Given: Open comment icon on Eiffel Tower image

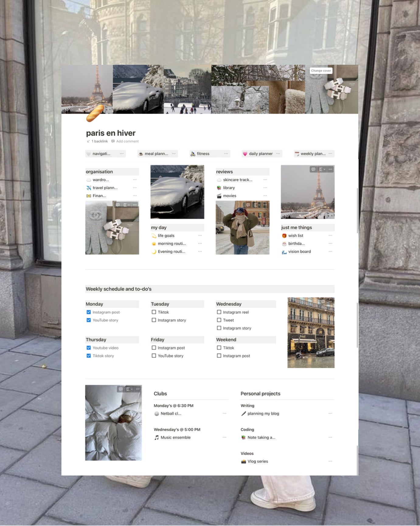Looking at the screenshot, I should (313, 169).
